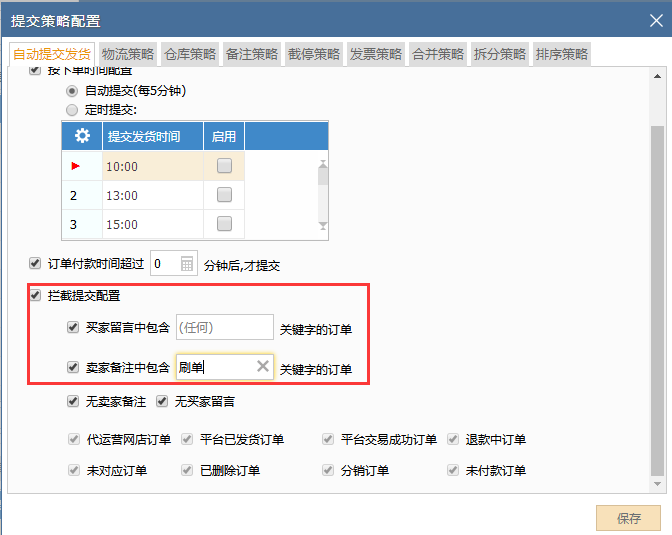Go to the 发票策略 tab
This screenshot has width=672, height=535.
click(376, 54)
